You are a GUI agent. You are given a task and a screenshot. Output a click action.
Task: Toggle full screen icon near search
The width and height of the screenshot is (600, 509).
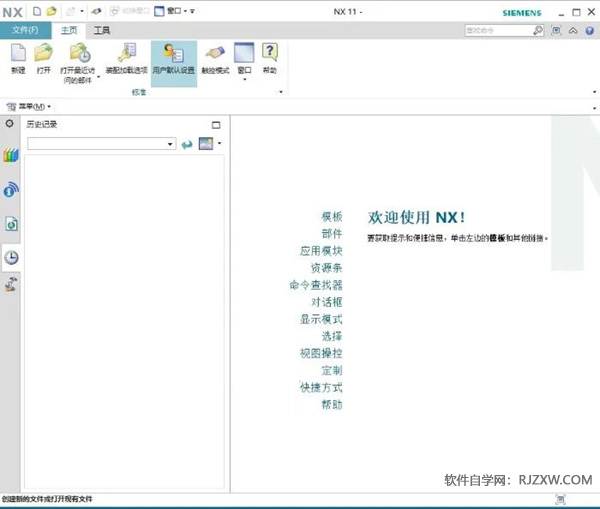click(x=556, y=31)
